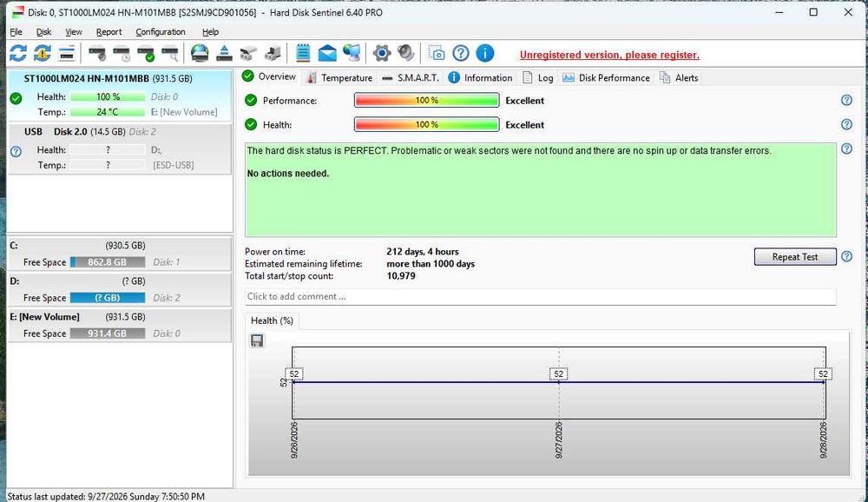Open the File menu
This screenshot has width=868, height=502.
pyautogui.click(x=16, y=32)
